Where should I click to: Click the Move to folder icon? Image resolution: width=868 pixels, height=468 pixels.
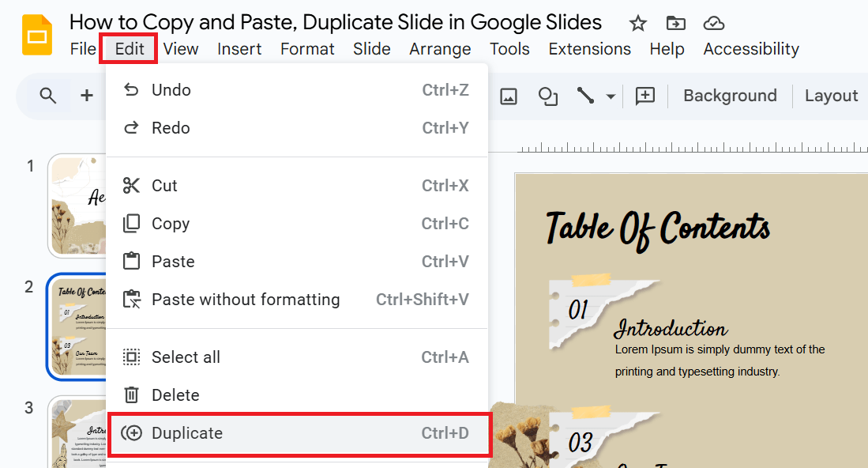pyautogui.click(x=675, y=24)
